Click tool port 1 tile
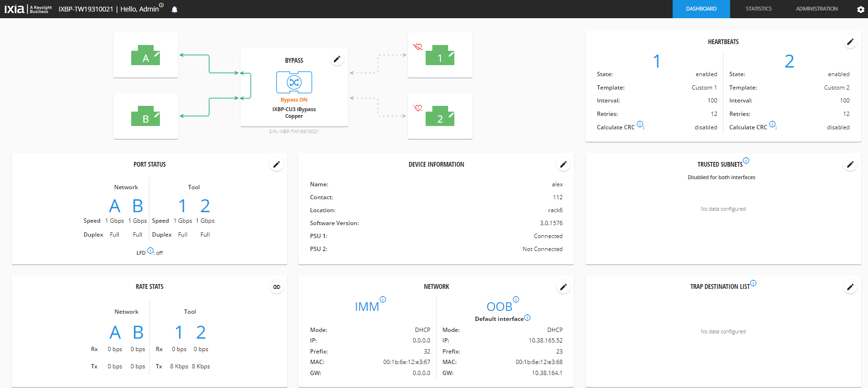The width and height of the screenshot is (868, 388). click(440, 55)
